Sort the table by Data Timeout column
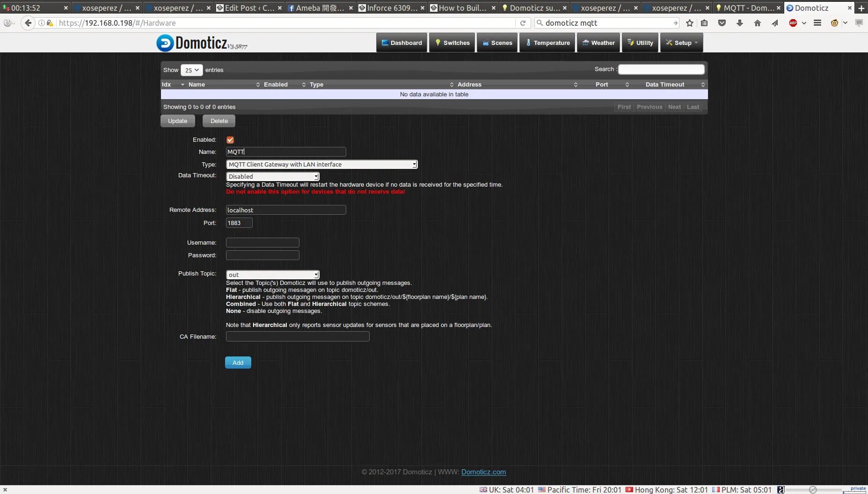 pos(670,85)
